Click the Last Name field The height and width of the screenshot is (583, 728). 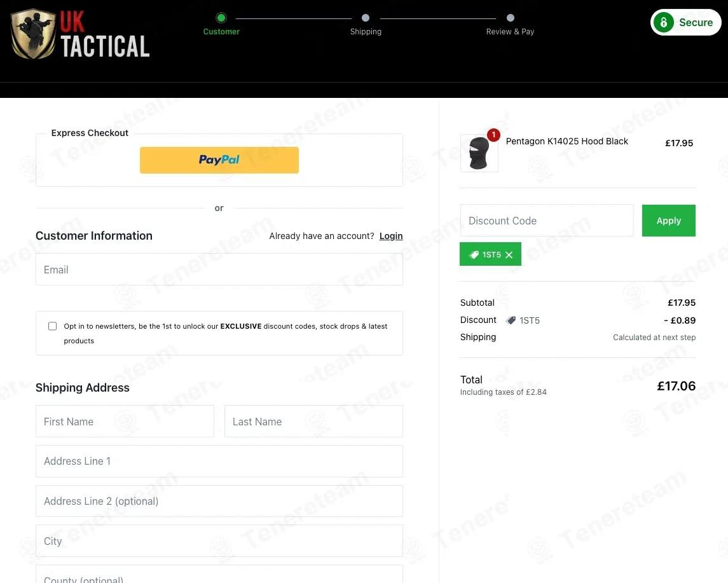(x=313, y=422)
